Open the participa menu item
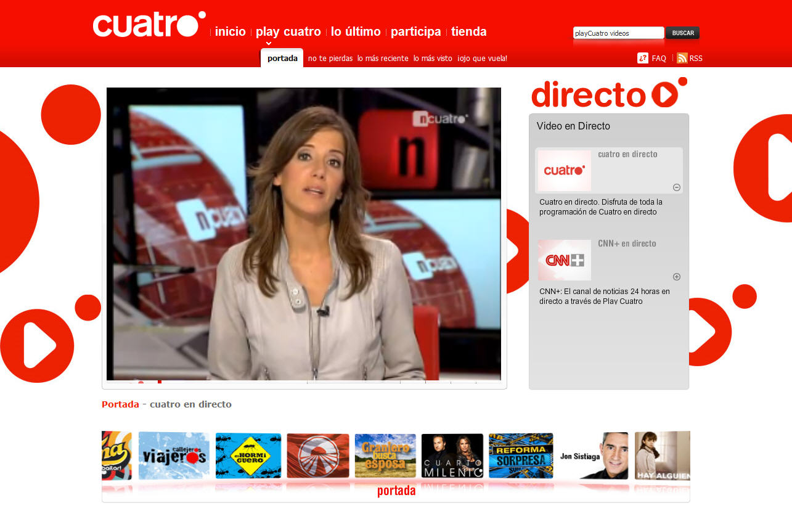The width and height of the screenshot is (792, 532). [416, 32]
